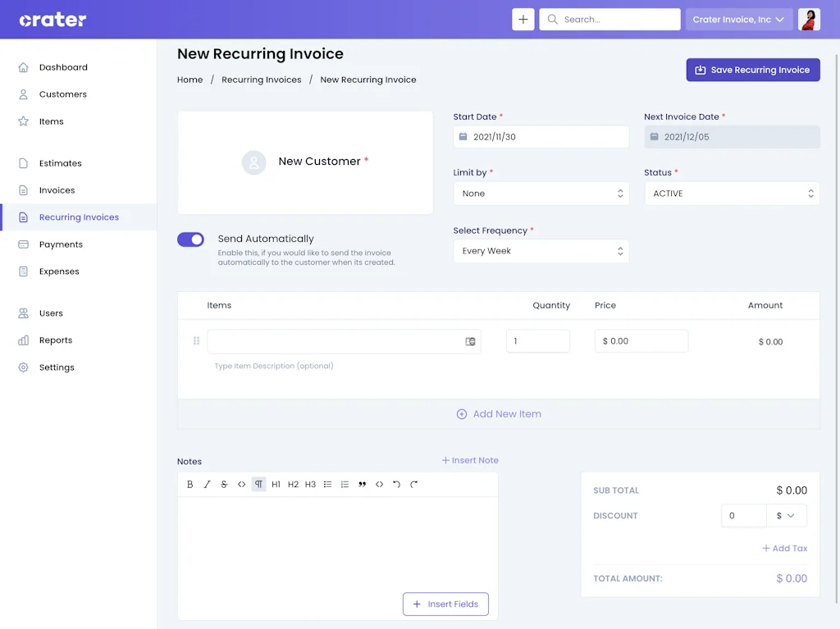Click the Italic formatting icon in Notes
Screen dimensions: 840x629
[x=208, y=485]
